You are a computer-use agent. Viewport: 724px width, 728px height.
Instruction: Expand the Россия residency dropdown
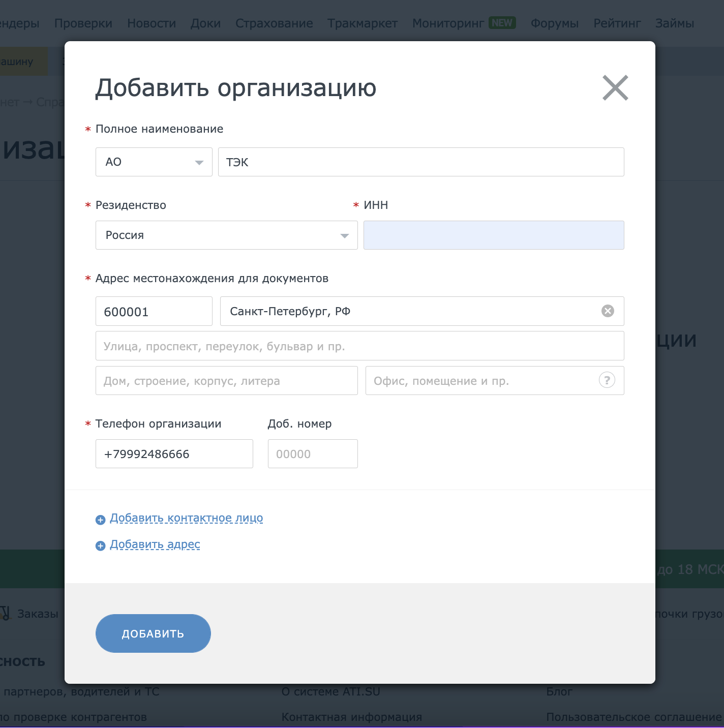227,235
